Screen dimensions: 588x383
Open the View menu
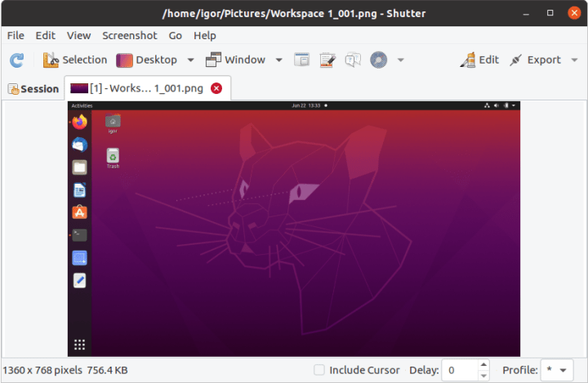(x=78, y=36)
